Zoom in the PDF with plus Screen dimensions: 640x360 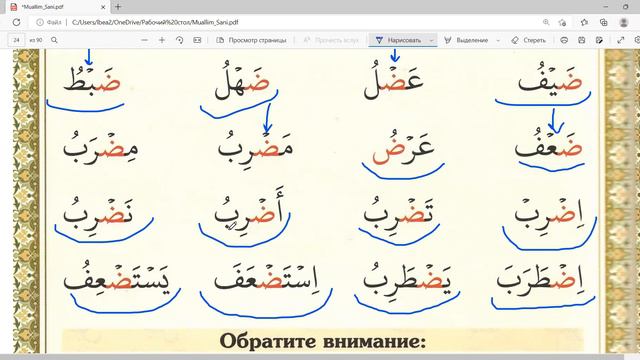[x=162, y=40]
